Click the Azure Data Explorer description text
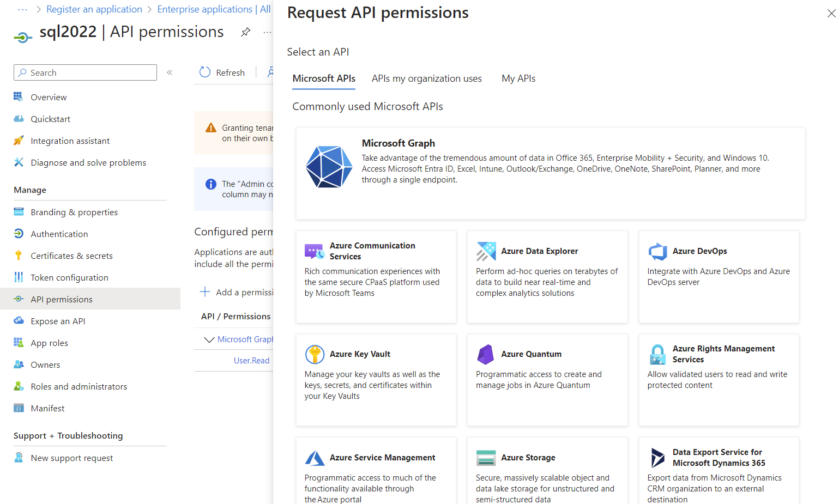The image size is (839, 504). [547, 282]
